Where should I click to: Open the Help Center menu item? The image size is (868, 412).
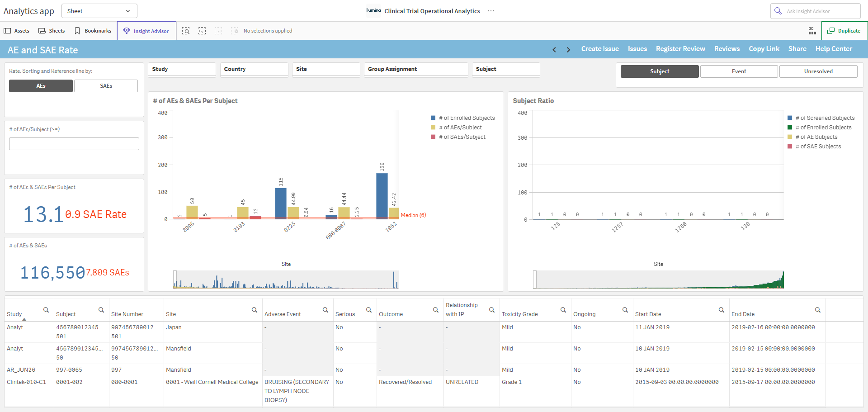pos(834,49)
